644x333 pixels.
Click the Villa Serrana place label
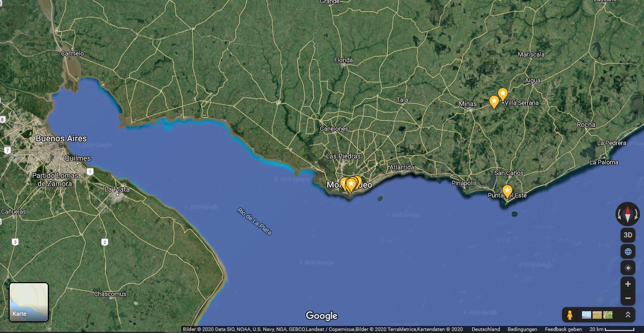[x=521, y=103]
